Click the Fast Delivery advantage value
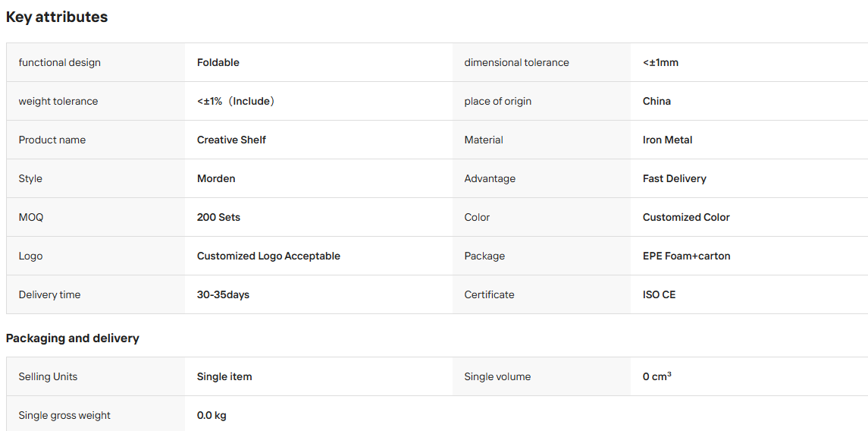 (674, 179)
